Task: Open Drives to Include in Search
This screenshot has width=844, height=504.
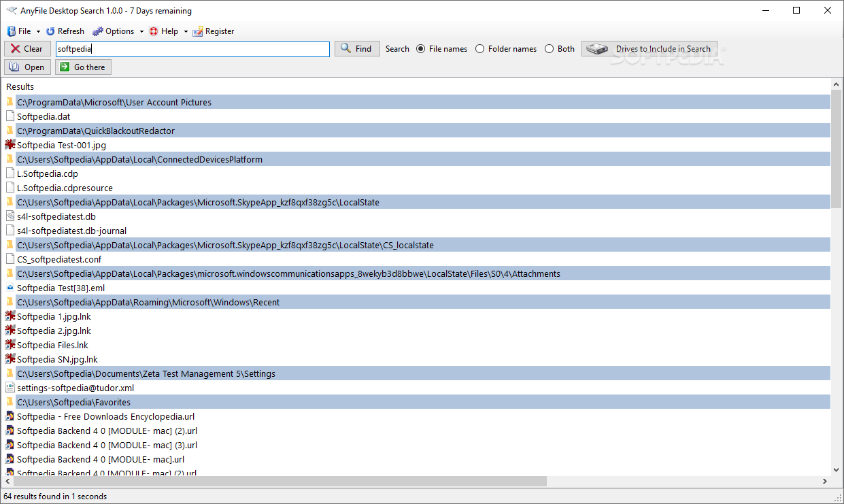Action: tap(649, 49)
